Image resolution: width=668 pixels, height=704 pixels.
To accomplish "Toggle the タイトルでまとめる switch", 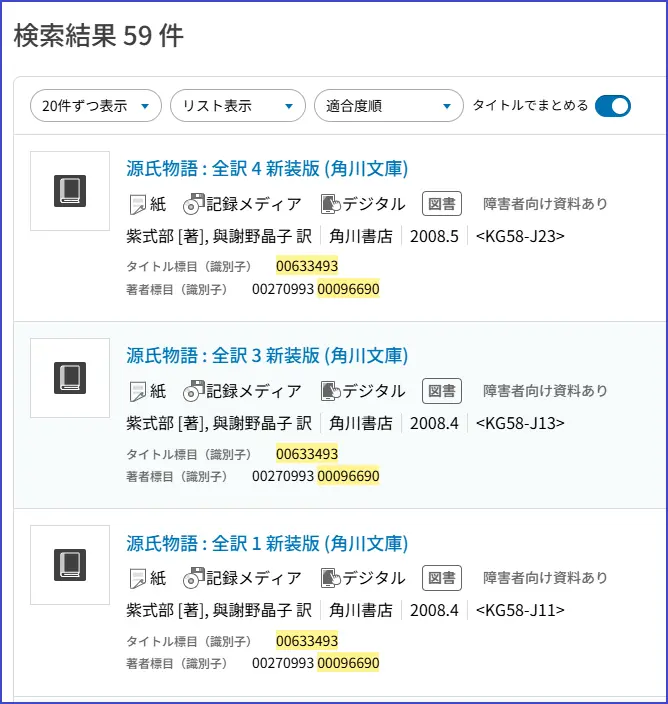I will (612, 106).
